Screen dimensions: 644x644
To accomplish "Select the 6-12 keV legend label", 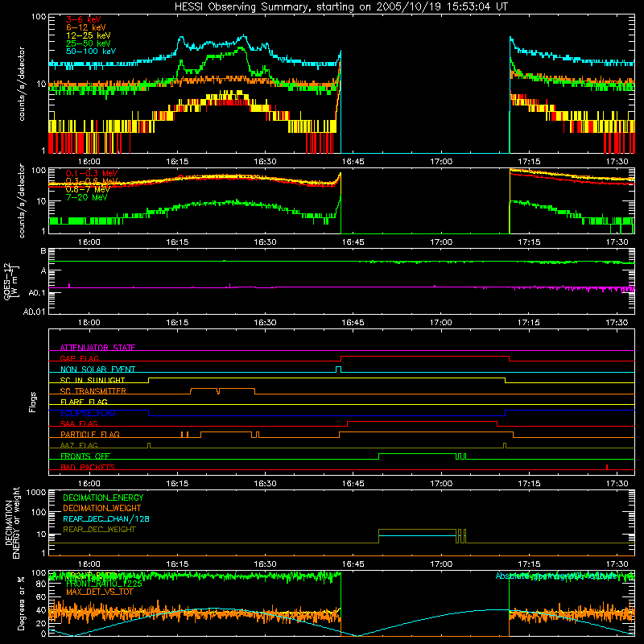I will [86, 27].
